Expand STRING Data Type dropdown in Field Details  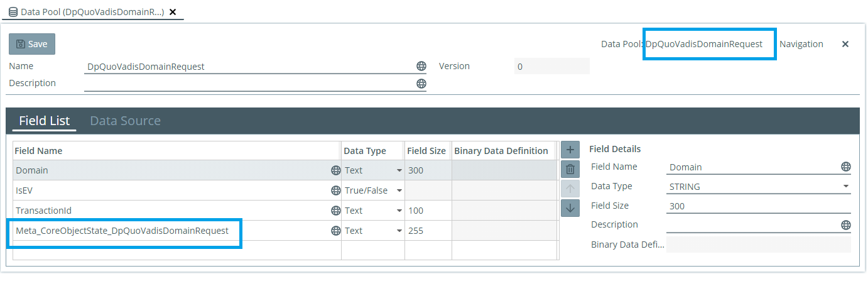point(845,187)
